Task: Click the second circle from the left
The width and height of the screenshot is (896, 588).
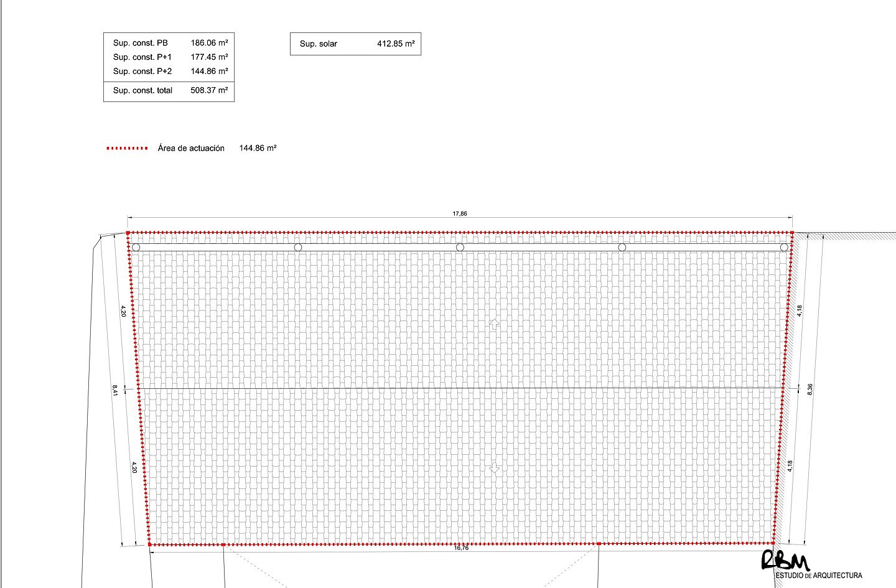Action: (x=298, y=248)
